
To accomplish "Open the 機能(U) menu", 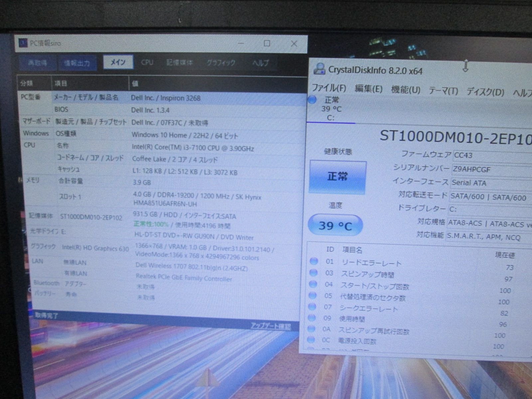I will (406, 90).
